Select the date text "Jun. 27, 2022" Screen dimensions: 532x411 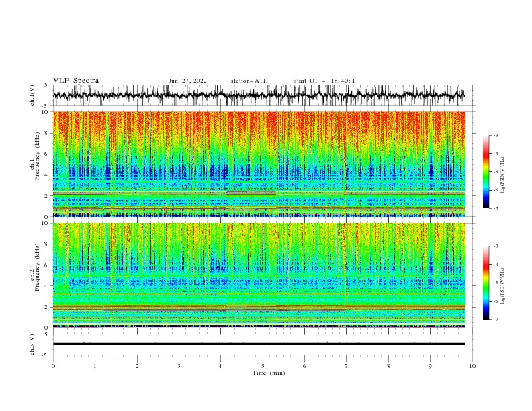(x=187, y=81)
